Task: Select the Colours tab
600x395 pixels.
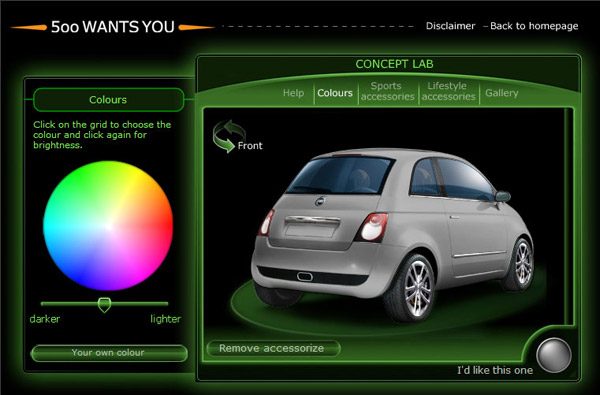Action: [x=335, y=93]
